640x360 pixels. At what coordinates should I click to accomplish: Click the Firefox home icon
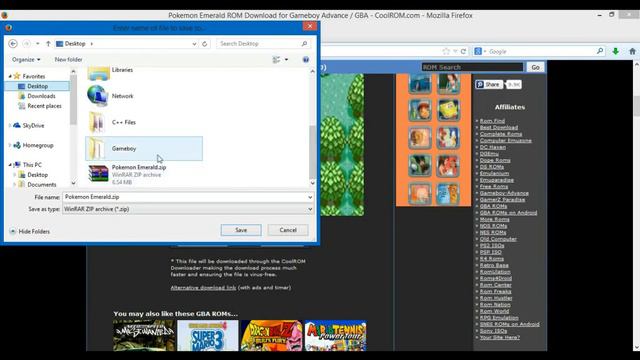click(x=632, y=51)
